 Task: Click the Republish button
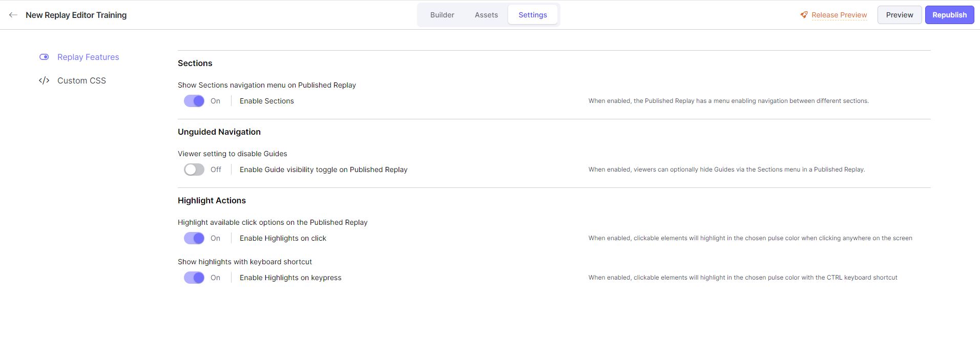[949, 15]
